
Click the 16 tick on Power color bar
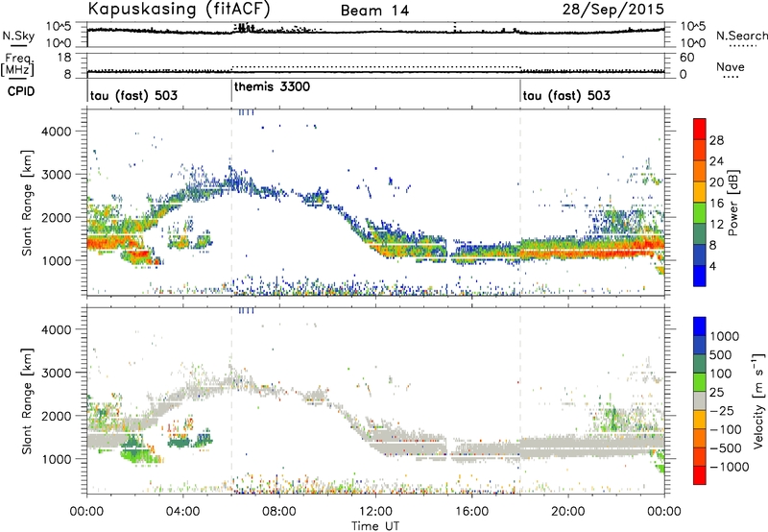716,204
